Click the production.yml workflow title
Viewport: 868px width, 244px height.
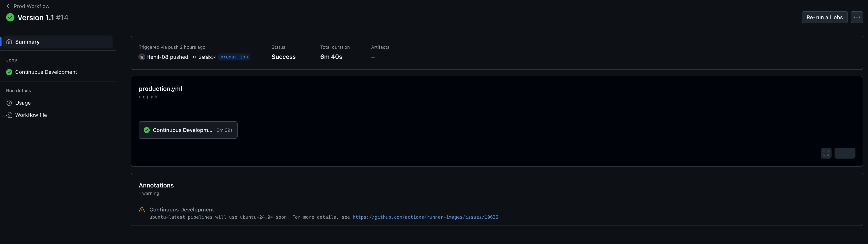coord(160,89)
